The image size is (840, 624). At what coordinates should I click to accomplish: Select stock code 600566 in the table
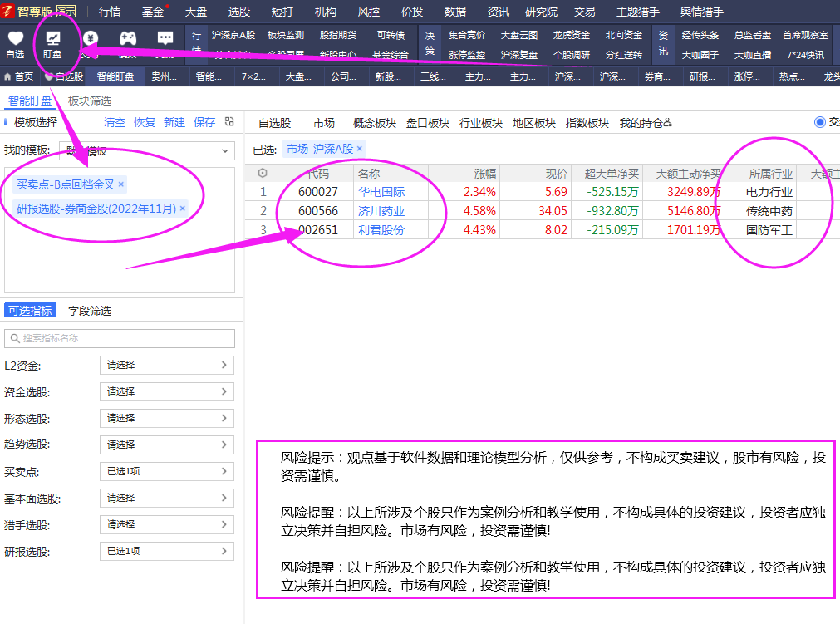tap(318, 211)
